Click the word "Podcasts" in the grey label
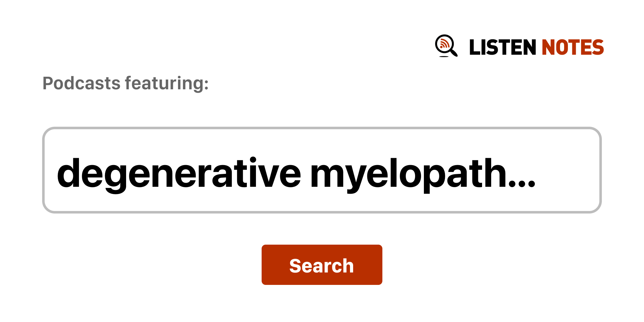The image size is (644, 322). pyautogui.click(x=81, y=83)
